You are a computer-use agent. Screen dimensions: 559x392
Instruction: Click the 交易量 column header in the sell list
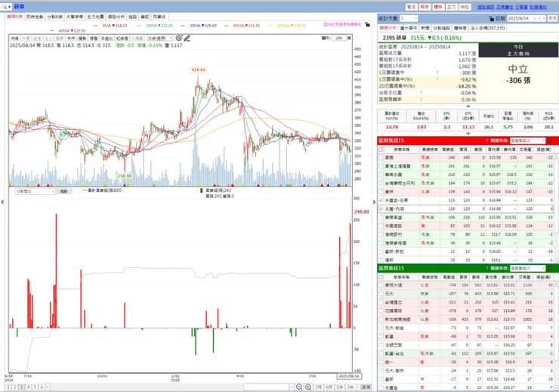(x=525, y=277)
